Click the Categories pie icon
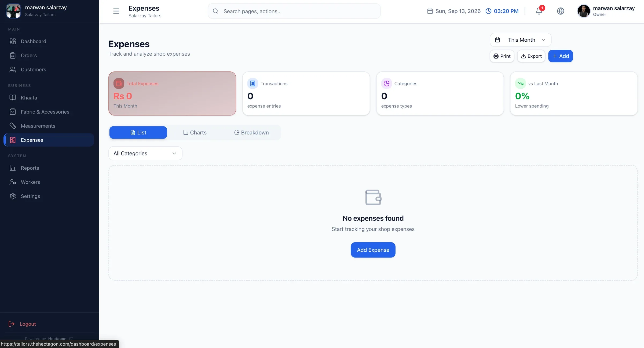 [x=386, y=84]
